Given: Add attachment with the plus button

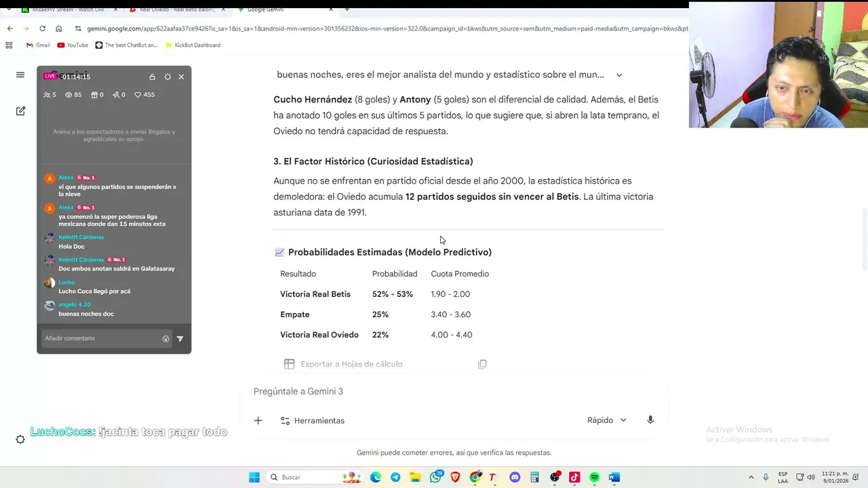Looking at the screenshot, I should pos(258,421).
